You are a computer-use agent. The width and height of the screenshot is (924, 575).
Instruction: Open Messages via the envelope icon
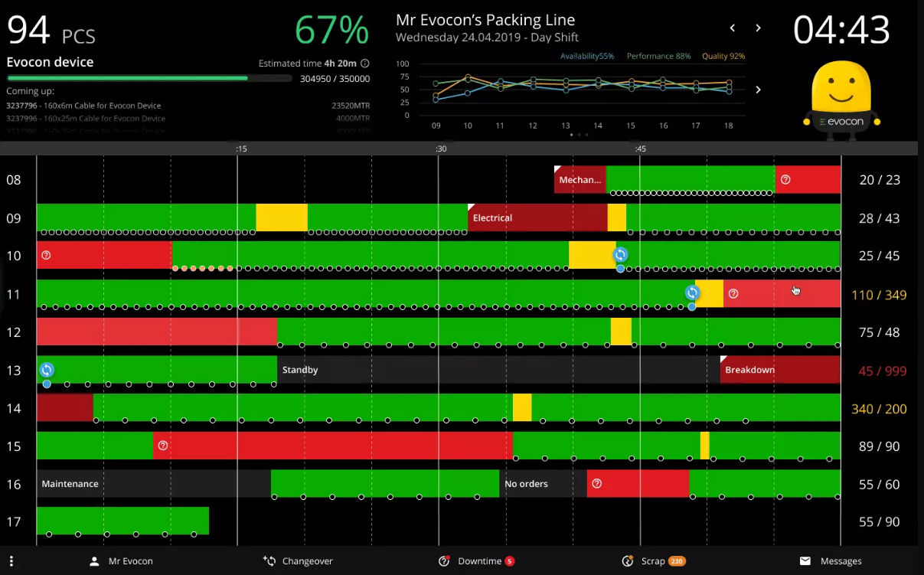pyautogui.click(x=805, y=560)
